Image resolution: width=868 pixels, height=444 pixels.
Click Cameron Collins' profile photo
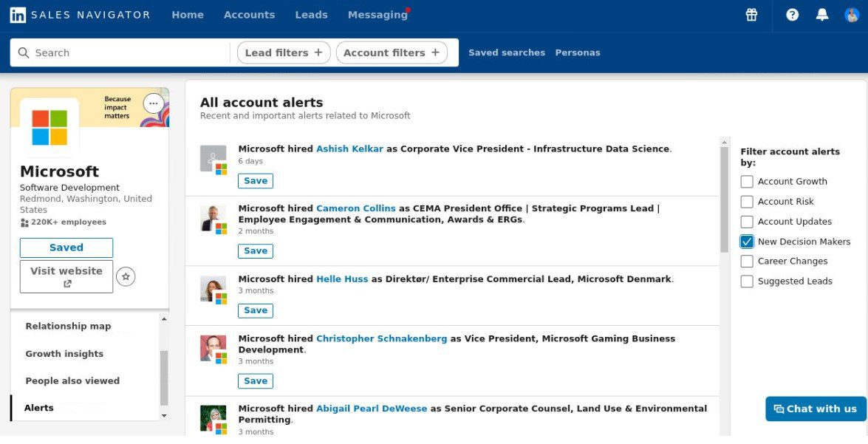(213, 218)
